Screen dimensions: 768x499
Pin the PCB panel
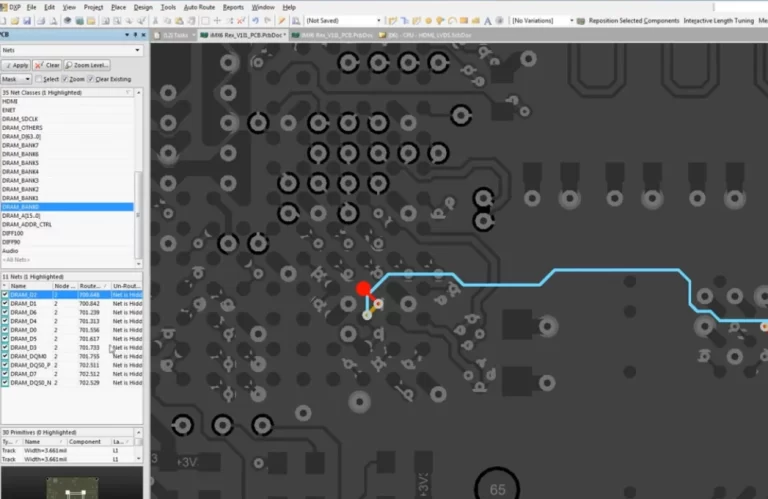tap(135, 35)
